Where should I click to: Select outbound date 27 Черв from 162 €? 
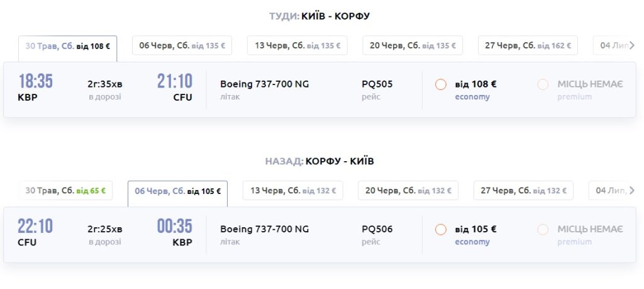pyautogui.click(x=528, y=45)
